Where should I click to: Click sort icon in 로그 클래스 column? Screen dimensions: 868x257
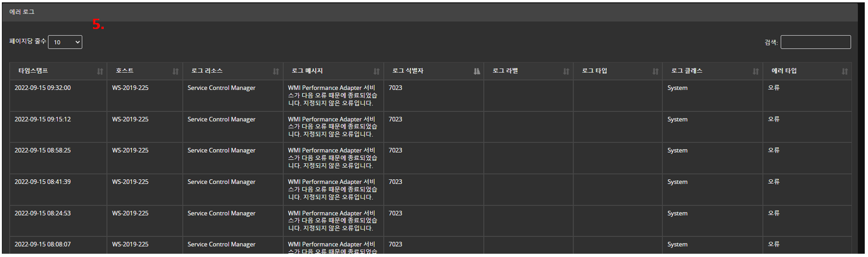coord(755,72)
